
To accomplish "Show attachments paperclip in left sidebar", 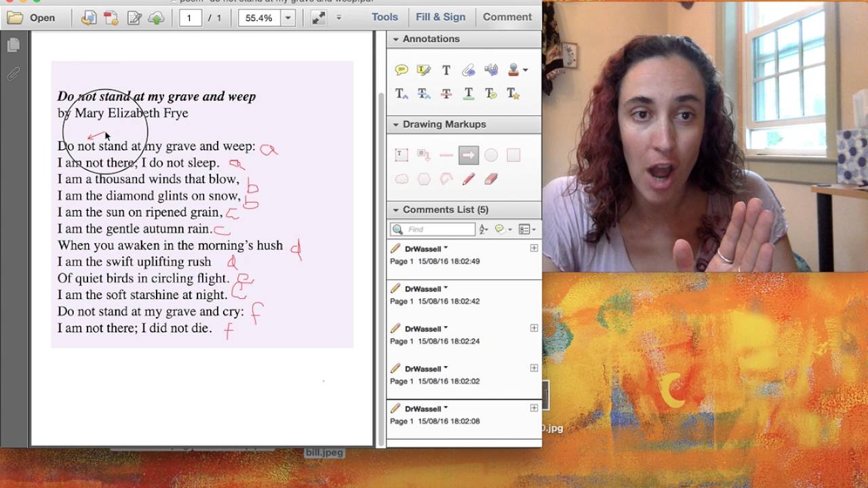I will point(13,74).
